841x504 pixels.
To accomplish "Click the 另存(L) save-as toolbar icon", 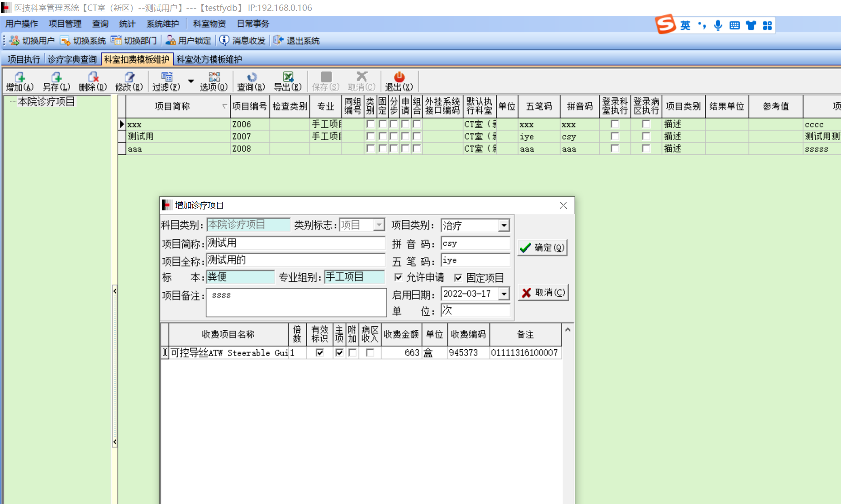I will click(x=57, y=77).
